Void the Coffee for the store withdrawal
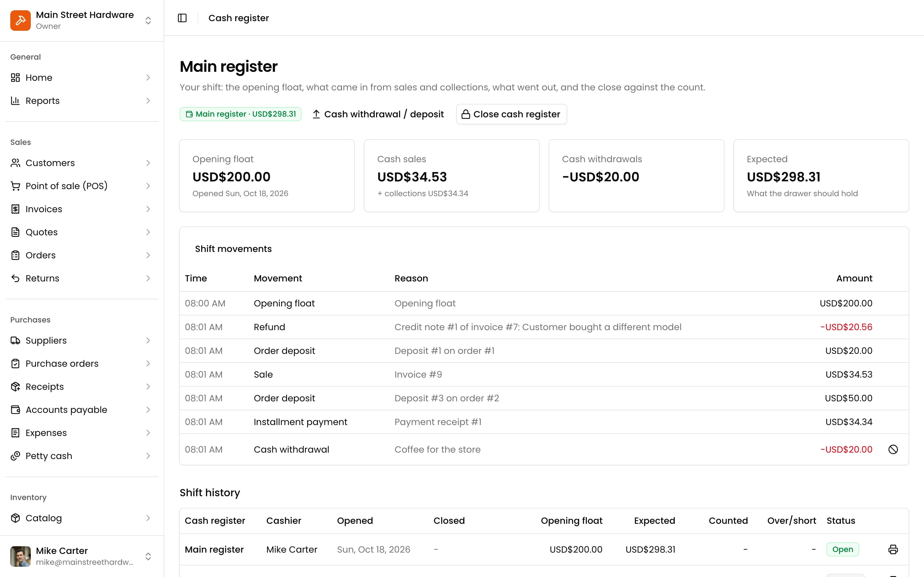Image resolution: width=924 pixels, height=577 pixels. coord(893,449)
